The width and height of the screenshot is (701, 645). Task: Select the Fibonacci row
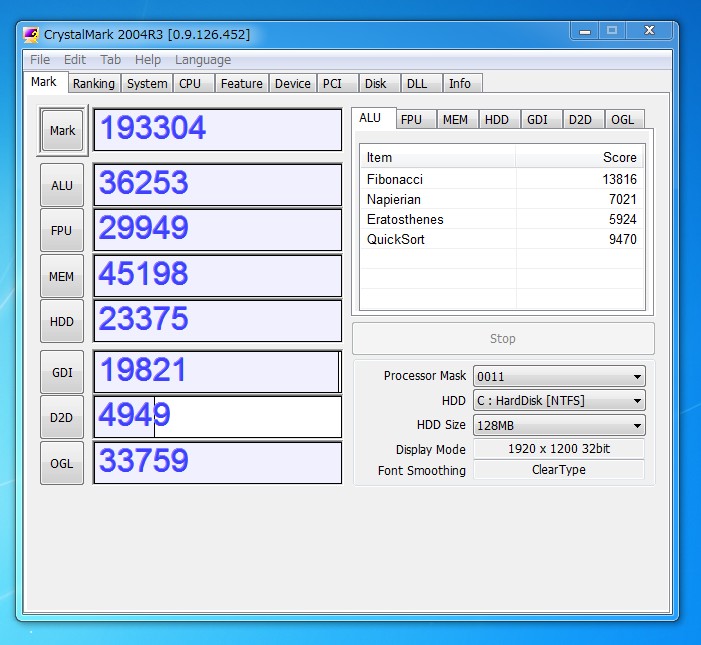[502, 179]
